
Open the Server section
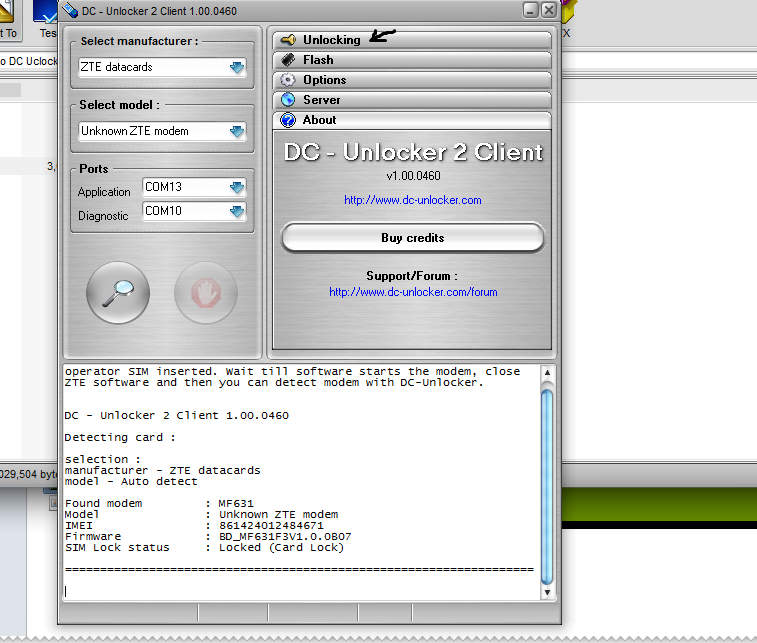[412, 100]
